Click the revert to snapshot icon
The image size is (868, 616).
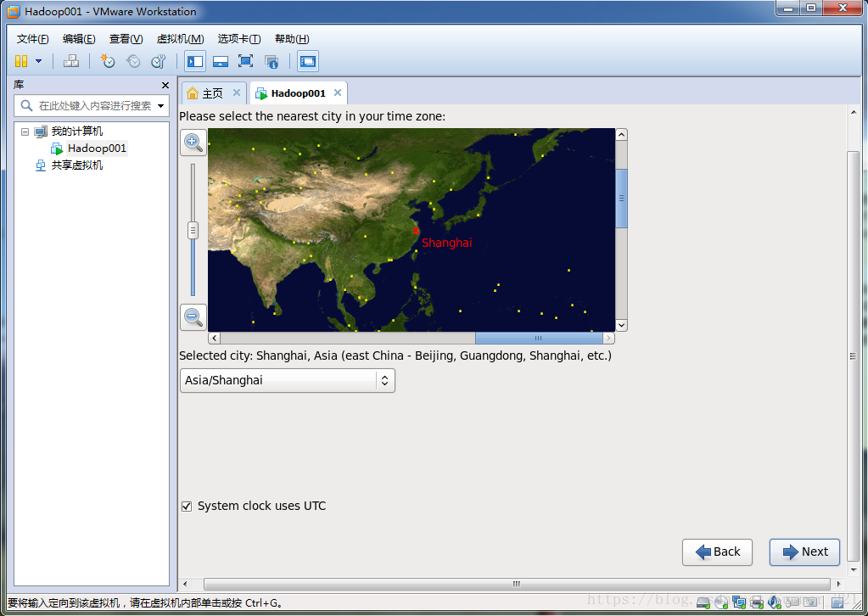coord(133,61)
